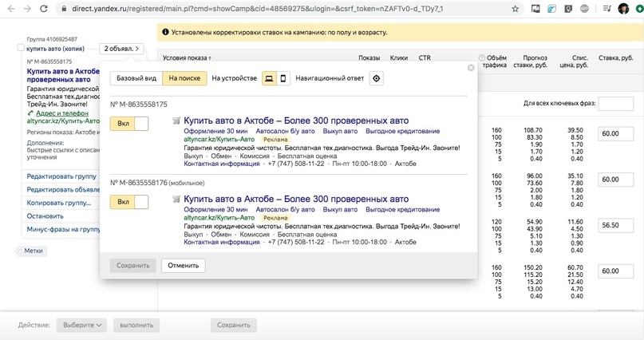
Task: Click Выгодное кредитование sitelink in mobile ad
Action: (402, 210)
